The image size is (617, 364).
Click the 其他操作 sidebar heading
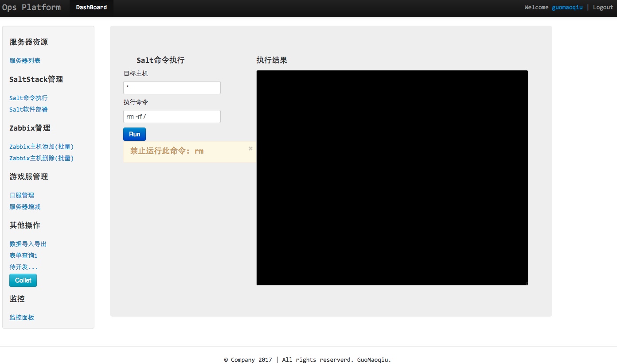coord(25,225)
